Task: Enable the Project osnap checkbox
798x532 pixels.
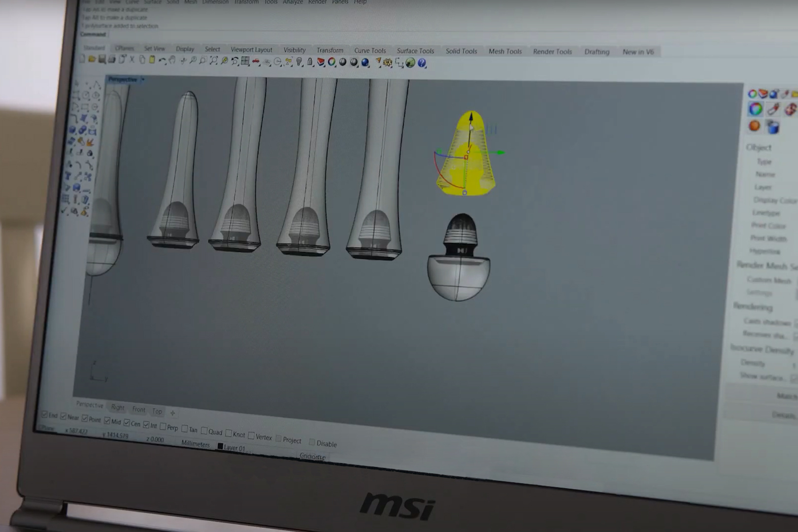Action: pyautogui.click(x=278, y=438)
